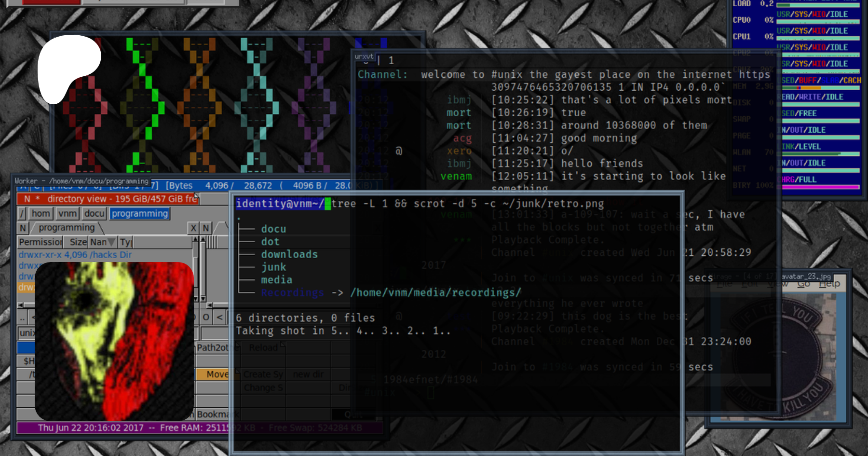Select the '/hacks' directory entry
The image size is (868, 456).
click(x=75, y=255)
